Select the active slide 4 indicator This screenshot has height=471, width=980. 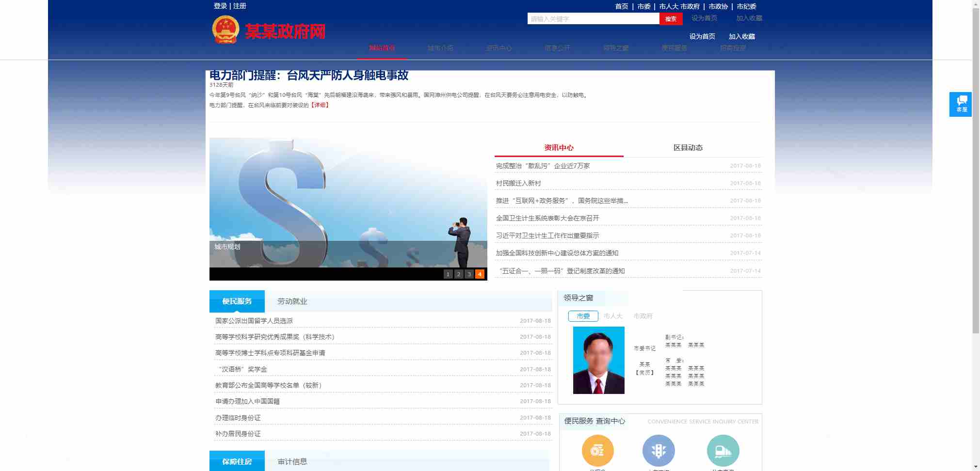(x=480, y=274)
